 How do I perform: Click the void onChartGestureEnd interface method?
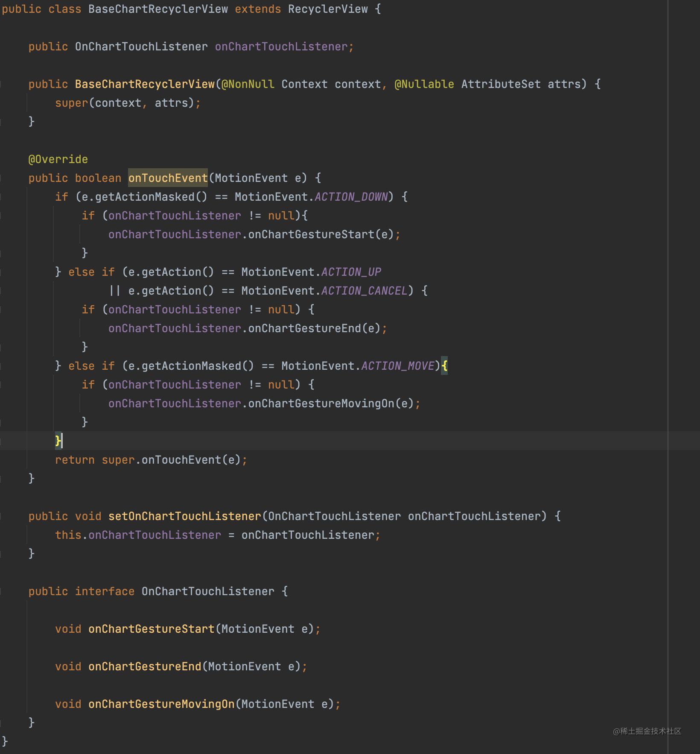pyautogui.click(x=181, y=666)
